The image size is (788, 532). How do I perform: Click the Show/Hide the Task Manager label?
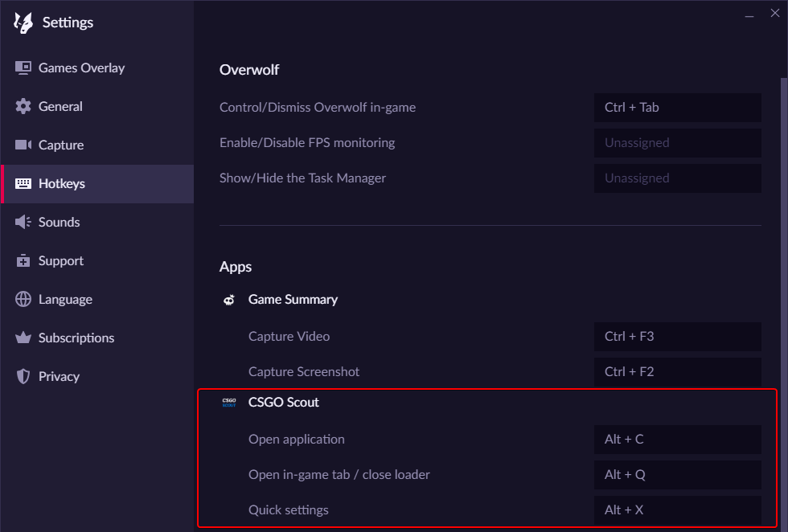point(302,178)
